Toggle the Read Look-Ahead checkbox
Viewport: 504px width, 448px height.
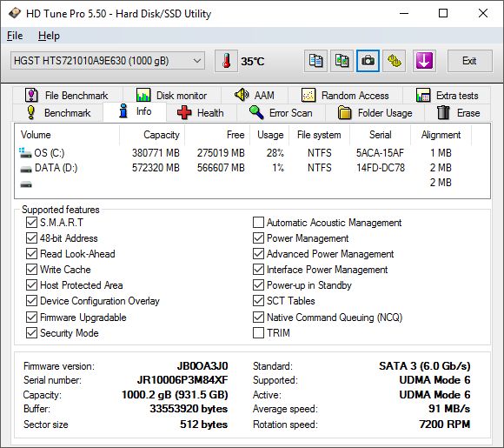[31, 254]
